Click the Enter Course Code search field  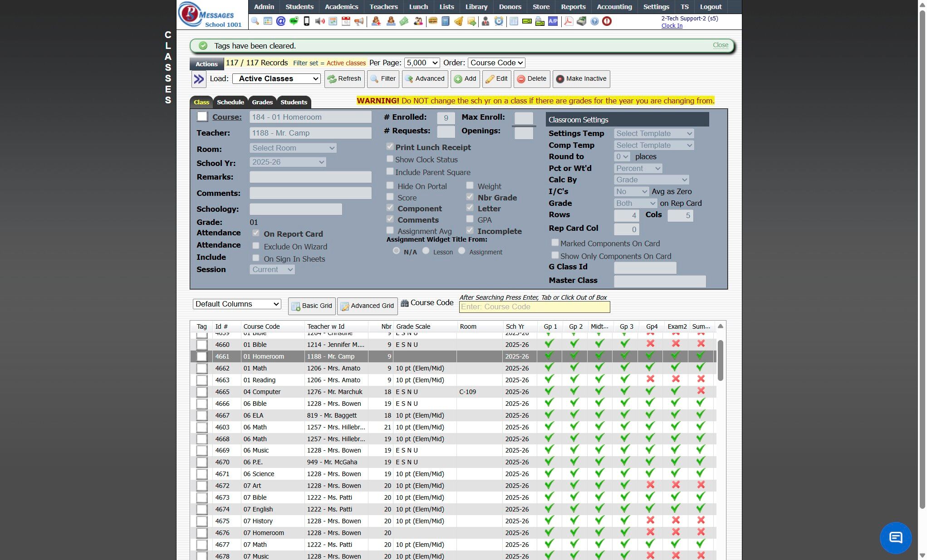[x=534, y=307]
